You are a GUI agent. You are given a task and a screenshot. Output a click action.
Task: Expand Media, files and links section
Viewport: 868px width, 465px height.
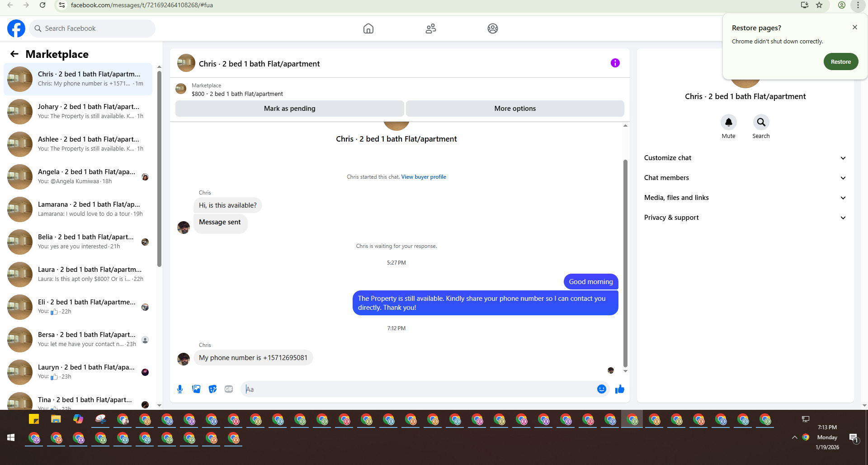pos(745,198)
